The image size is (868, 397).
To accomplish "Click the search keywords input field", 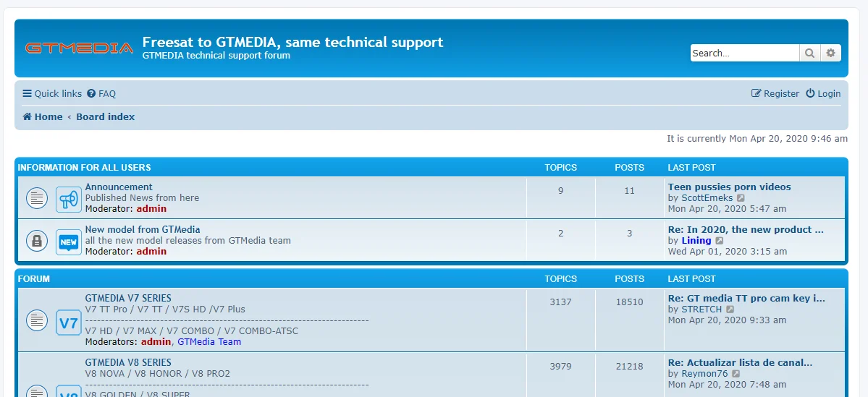I will tap(744, 53).
